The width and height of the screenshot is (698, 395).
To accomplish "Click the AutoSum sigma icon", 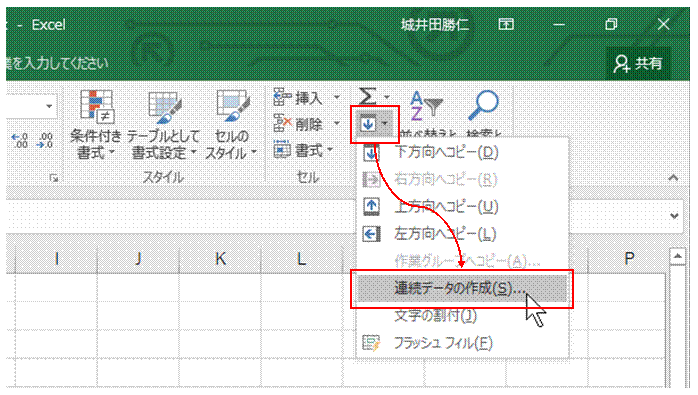I will (368, 96).
